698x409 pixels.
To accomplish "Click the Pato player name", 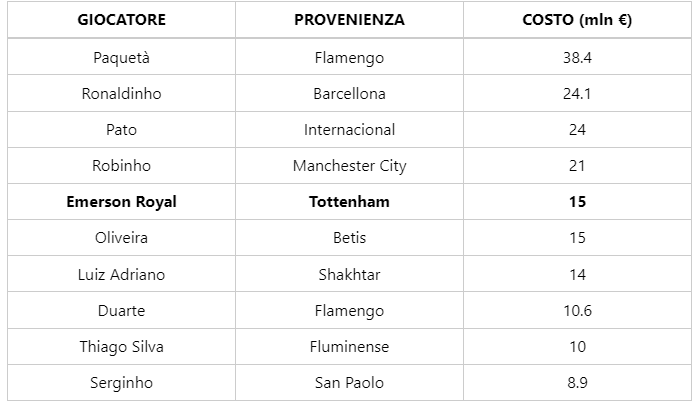I will click(x=121, y=129).
